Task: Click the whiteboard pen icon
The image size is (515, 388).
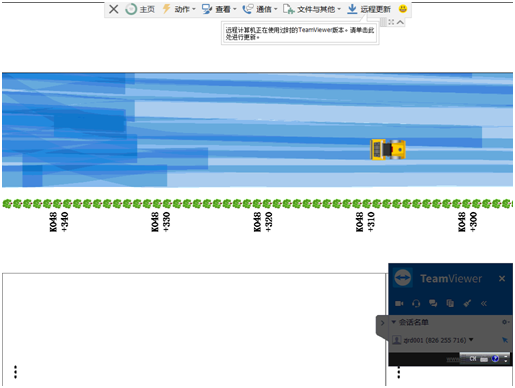Action: 467,303
